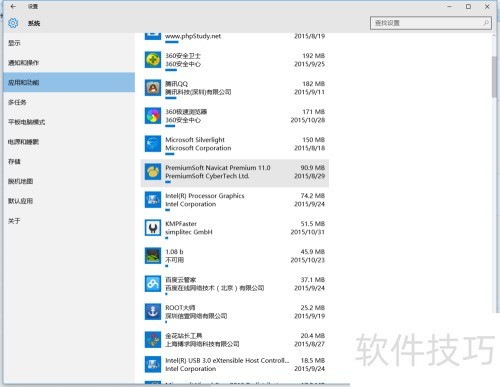The image size is (500, 387).
Task: Open the 多任务 settings page
Action: pos(69,102)
